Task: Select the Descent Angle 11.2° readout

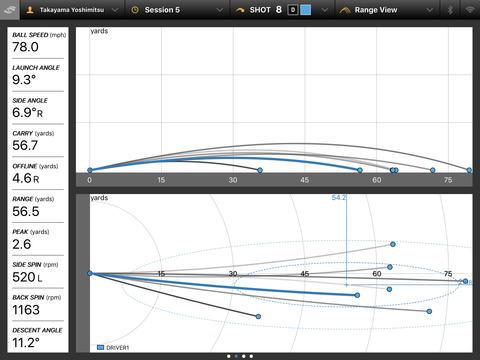Action: 38,338
